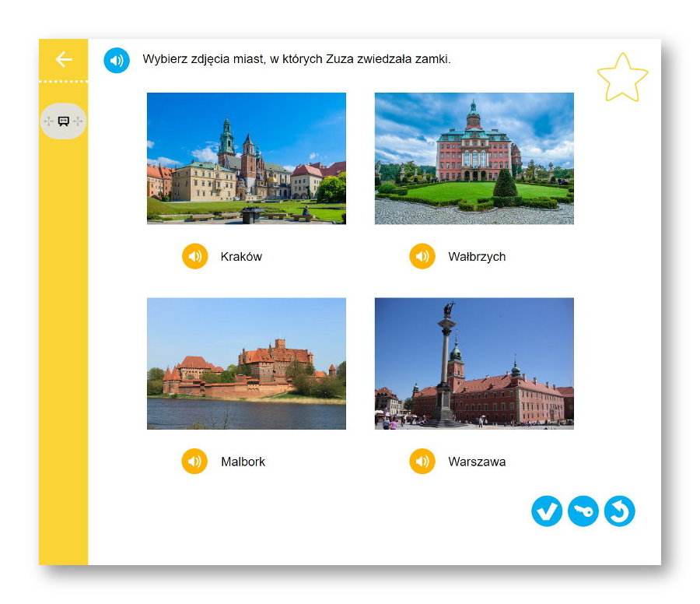Select the Kraków castle photo
Image resolution: width=700 pixels, height=604 pixels.
247,159
